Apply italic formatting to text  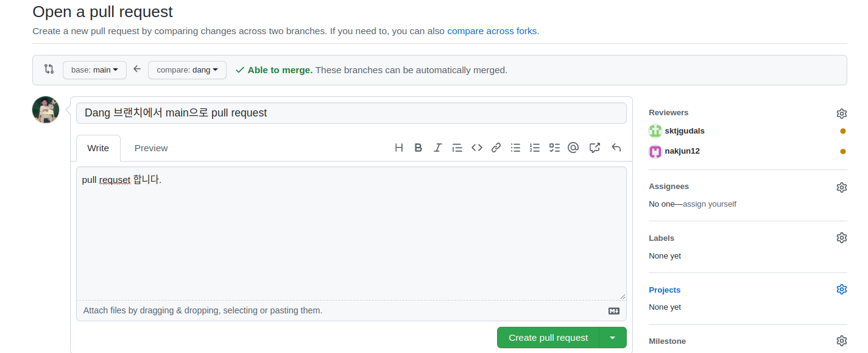(x=437, y=148)
